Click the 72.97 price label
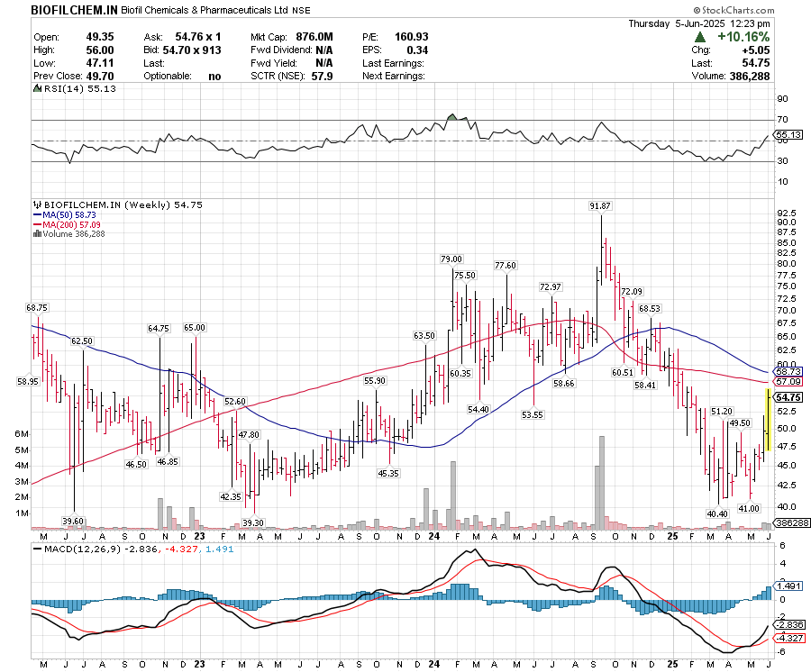 tap(551, 286)
